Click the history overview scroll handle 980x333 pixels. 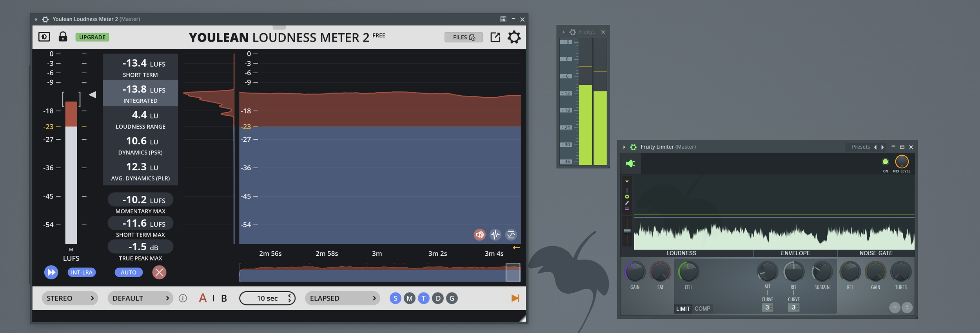[x=513, y=272]
